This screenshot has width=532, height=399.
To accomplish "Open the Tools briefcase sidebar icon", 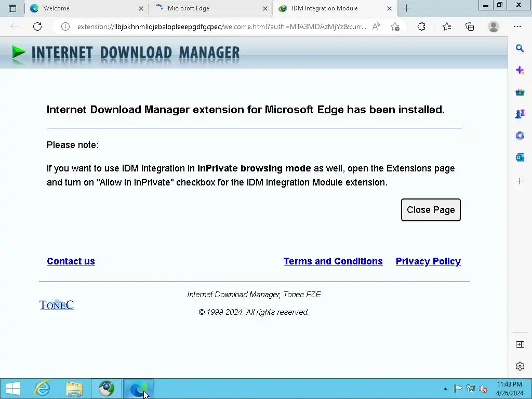I will (x=520, y=92).
